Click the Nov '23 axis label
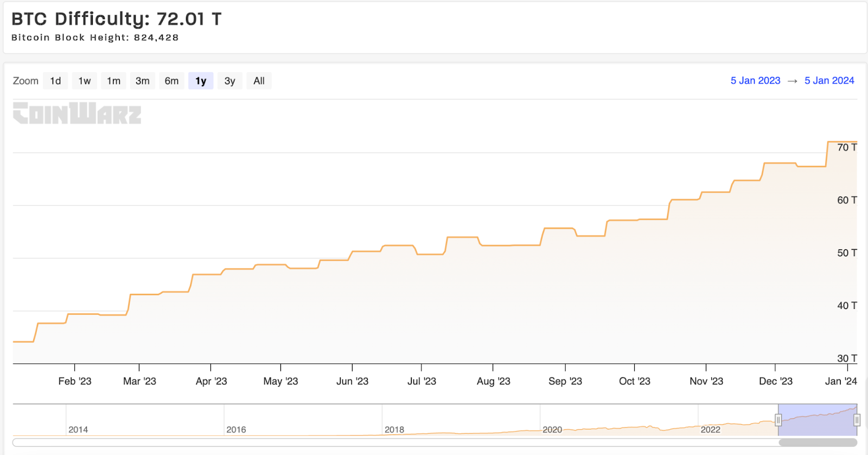The width and height of the screenshot is (868, 455). tap(706, 381)
